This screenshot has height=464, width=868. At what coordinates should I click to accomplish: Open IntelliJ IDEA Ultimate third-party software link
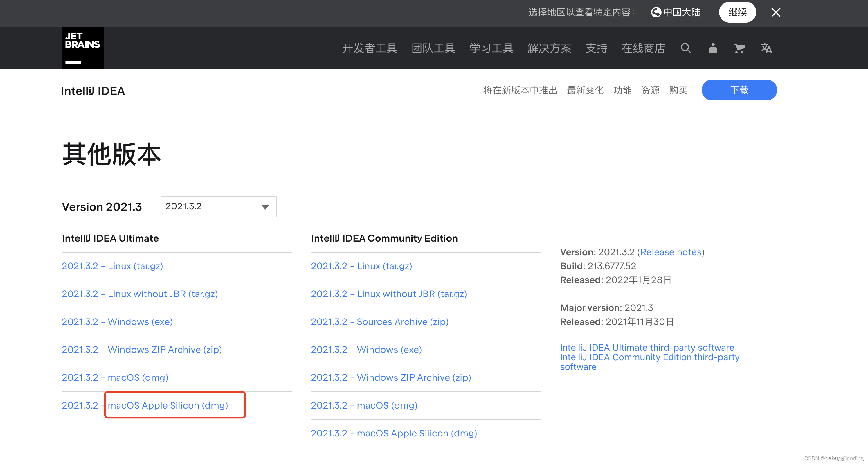pos(647,347)
